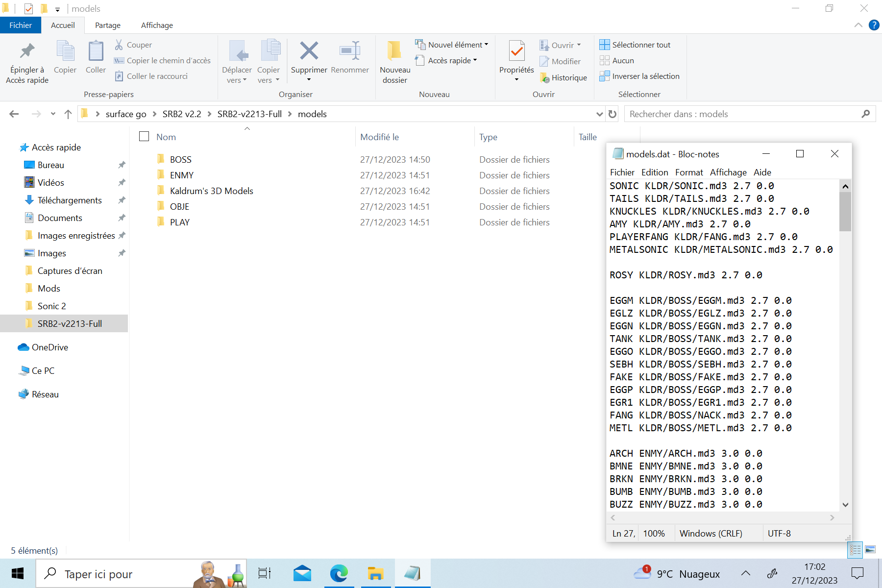Select OneDrive in the navigation pane
The width and height of the screenshot is (882, 588).
pos(49,347)
